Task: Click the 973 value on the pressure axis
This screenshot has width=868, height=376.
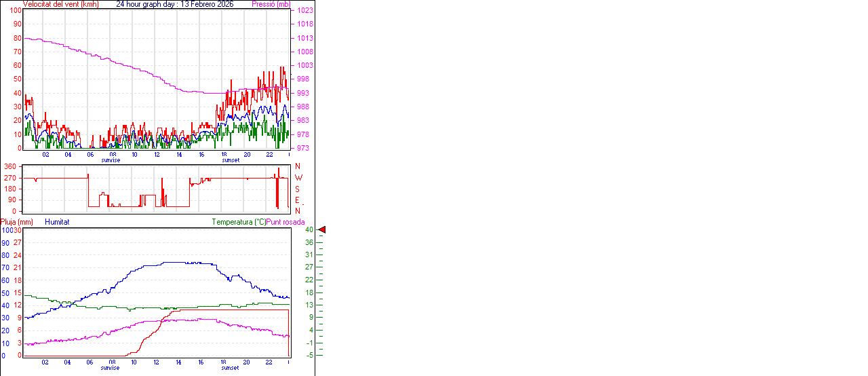Action: coord(304,148)
